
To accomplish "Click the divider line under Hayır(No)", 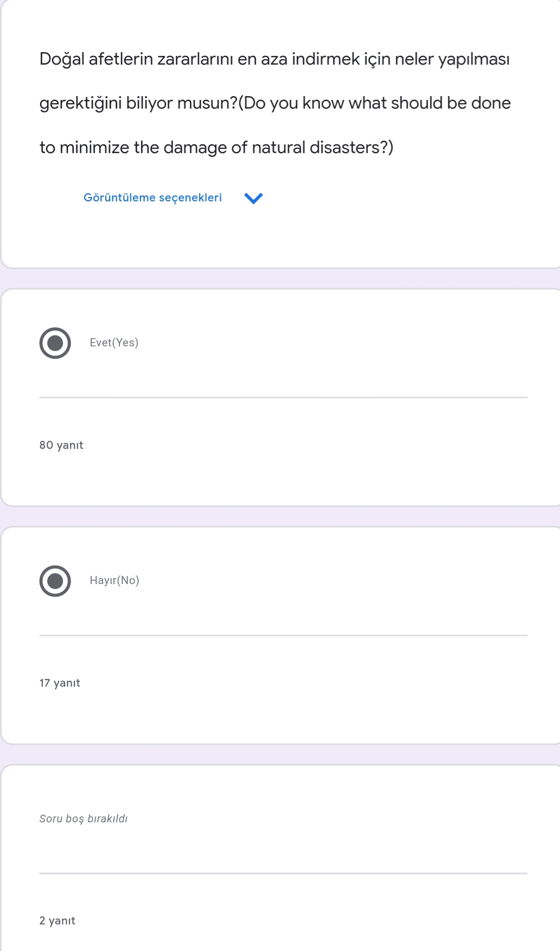I will tap(283, 635).
